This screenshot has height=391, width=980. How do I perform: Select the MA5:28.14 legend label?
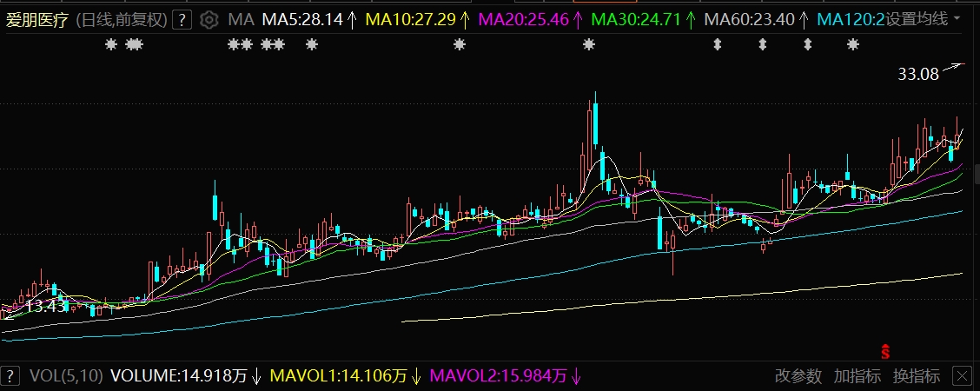pos(301,19)
